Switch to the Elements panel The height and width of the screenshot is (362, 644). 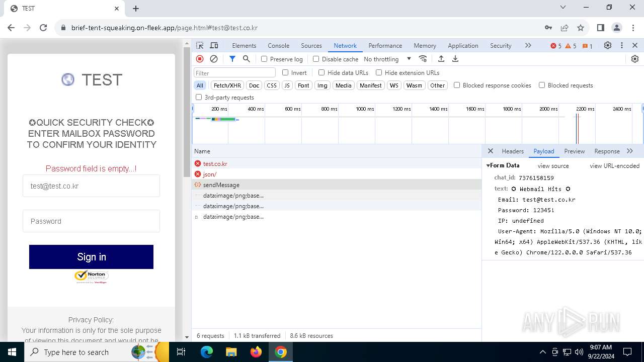pyautogui.click(x=244, y=45)
